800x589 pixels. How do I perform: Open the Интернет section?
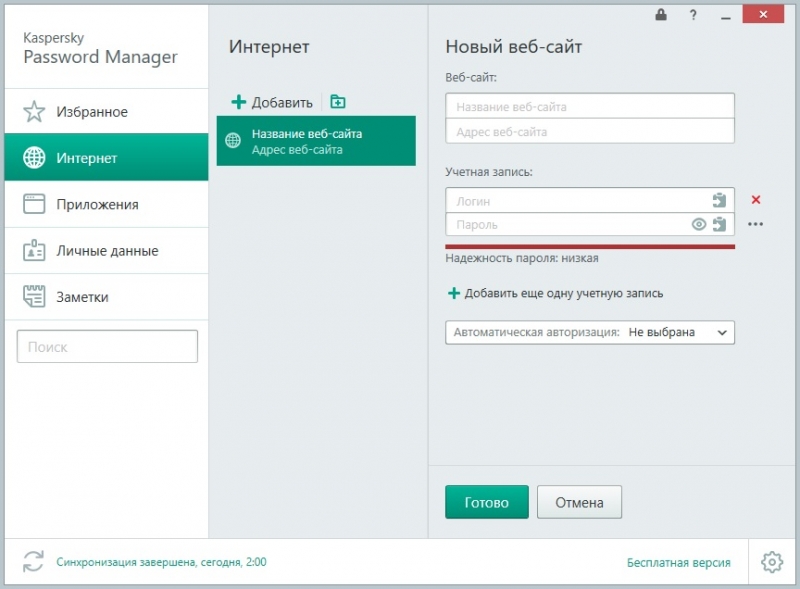click(107, 157)
